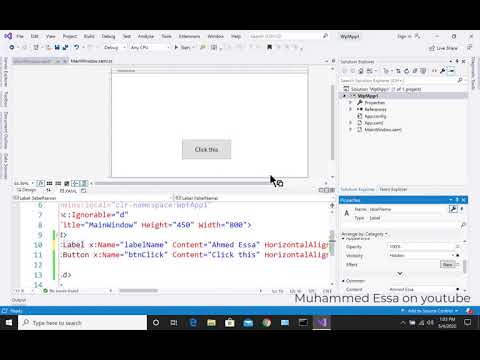The image size is (480, 360).
Task: Click the Properties wrench icon in Solution Explorer
Action: point(443,71)
